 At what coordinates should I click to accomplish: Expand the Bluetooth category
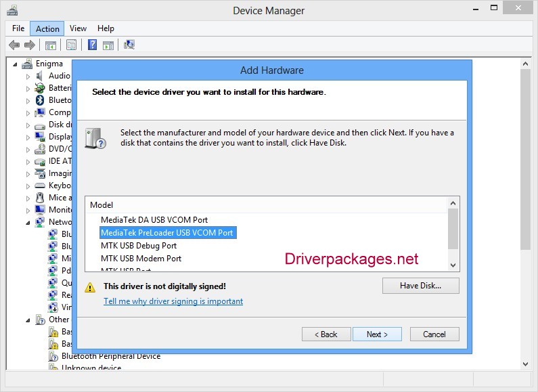(x=28, y=101)
